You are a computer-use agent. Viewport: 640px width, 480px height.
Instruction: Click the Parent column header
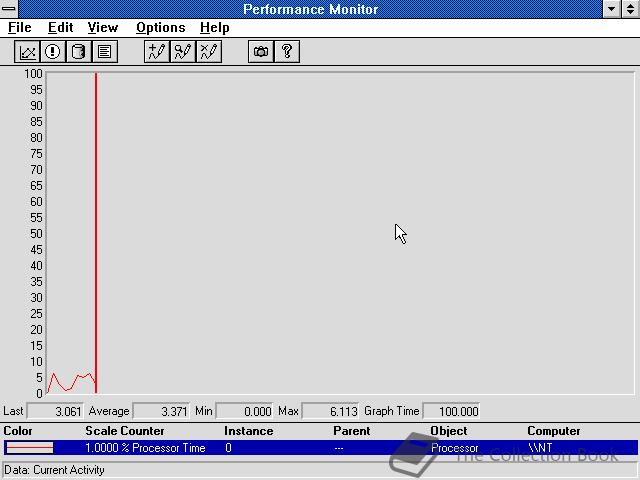[351, 431]
